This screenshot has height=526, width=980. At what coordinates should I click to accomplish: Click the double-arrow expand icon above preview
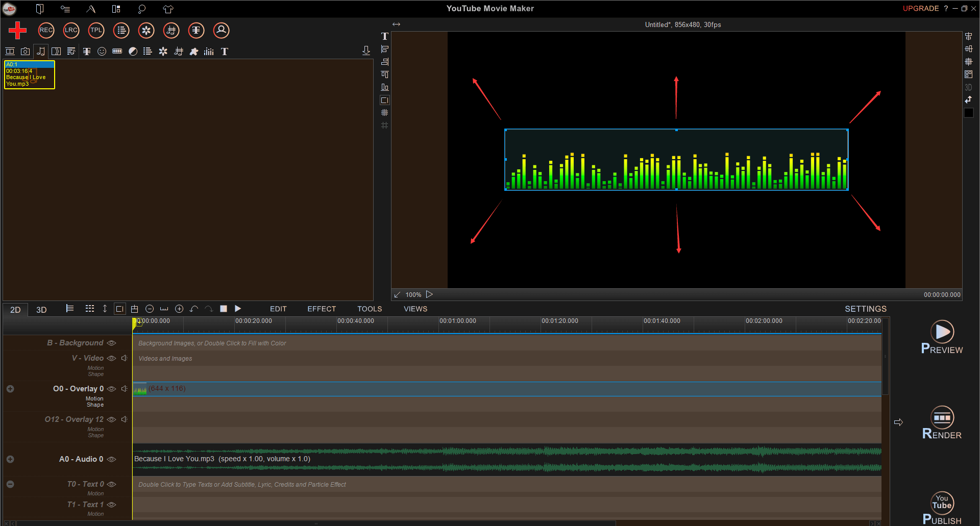396,24
